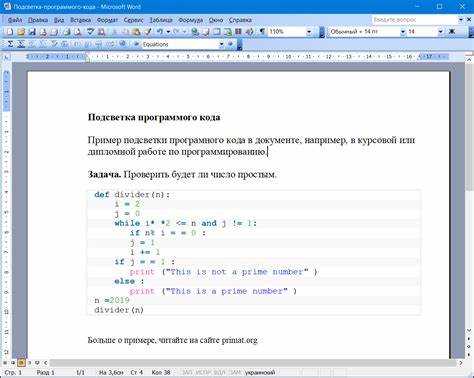The width and height of the screenshot is (474, 378).
Task: Click 'Ст 4' line indicator in status bar
Action: click(137, 372)
